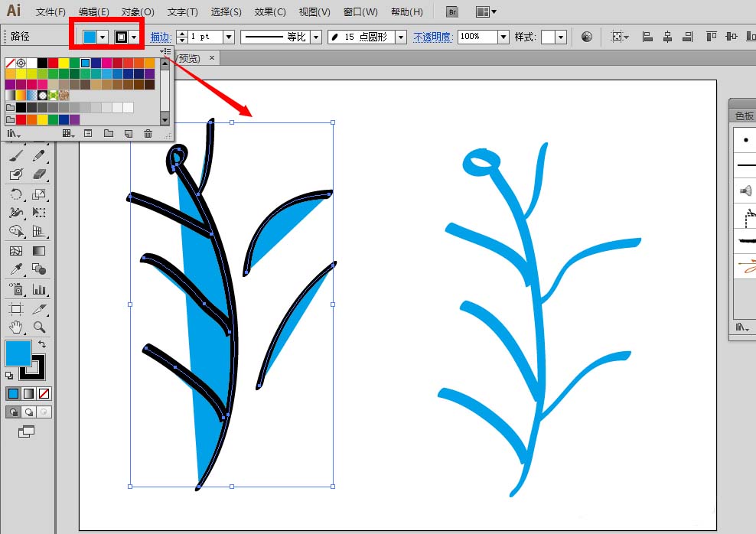Swap fill and stroke colors
756x534 pixels.
pyautogui.click(x=42, y=344)
